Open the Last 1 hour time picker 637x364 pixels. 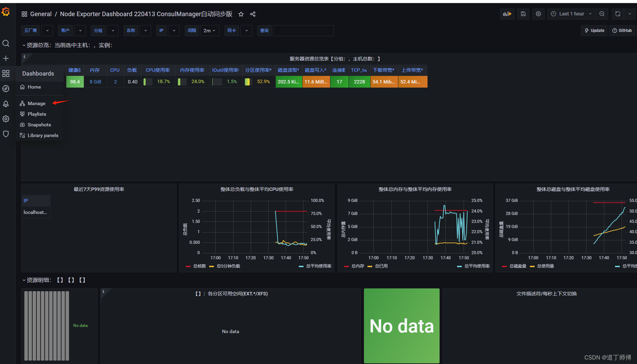coord(571,14)
